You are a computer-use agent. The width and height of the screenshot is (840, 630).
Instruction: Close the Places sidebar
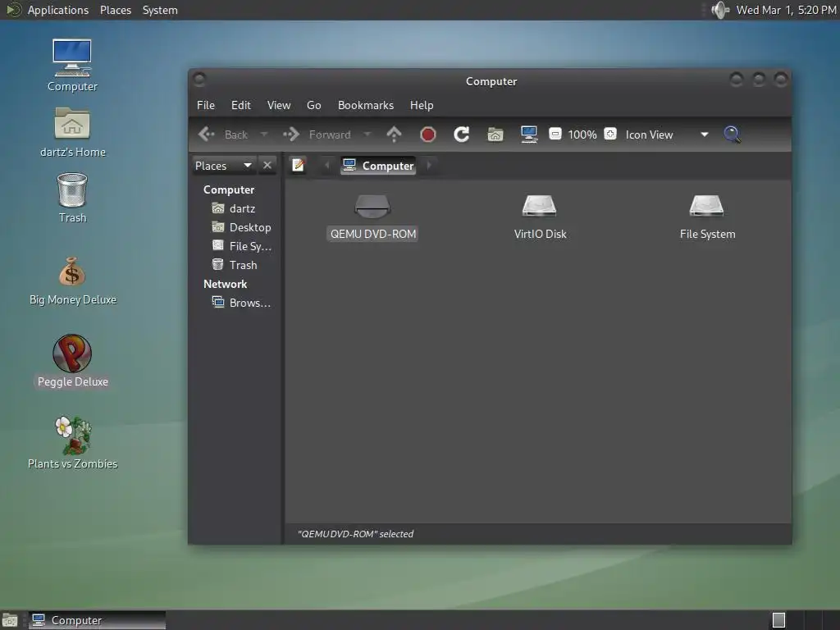(x=267, y=165)
